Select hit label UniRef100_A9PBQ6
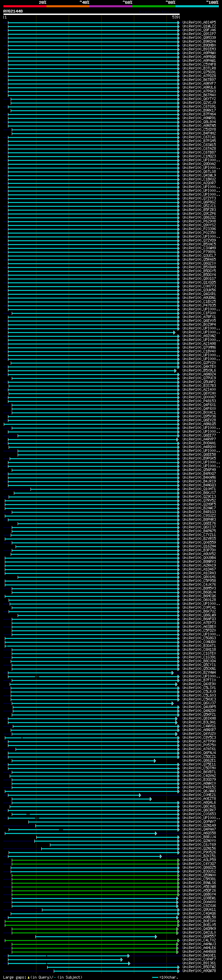This screenshot has width=222, height=980. click(199, 57)
